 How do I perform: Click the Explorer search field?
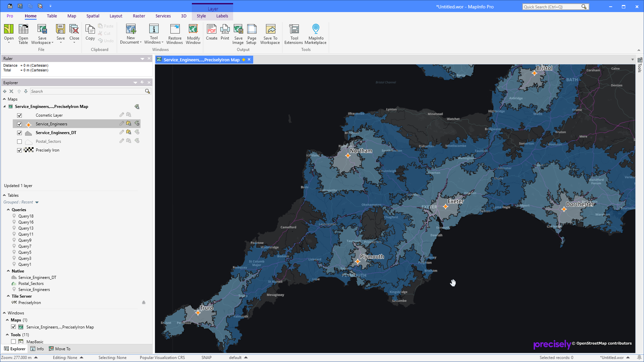tap(87, 91)
